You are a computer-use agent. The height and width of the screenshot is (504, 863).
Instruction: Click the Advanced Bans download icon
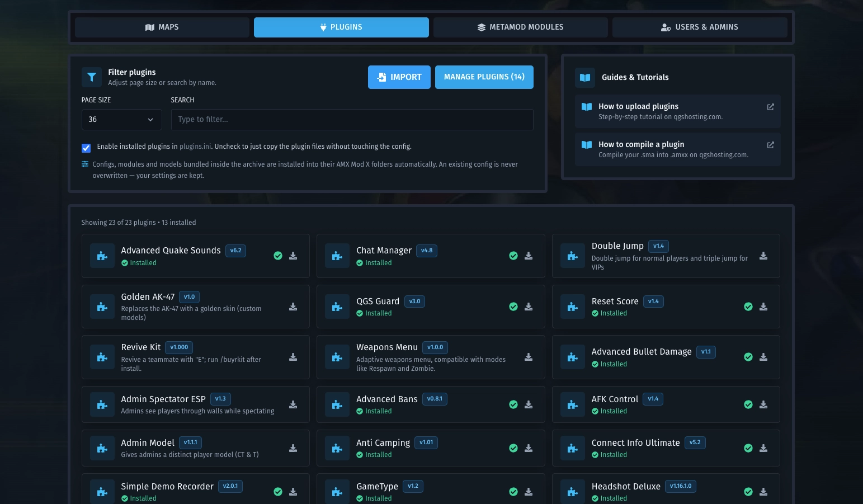529,404
